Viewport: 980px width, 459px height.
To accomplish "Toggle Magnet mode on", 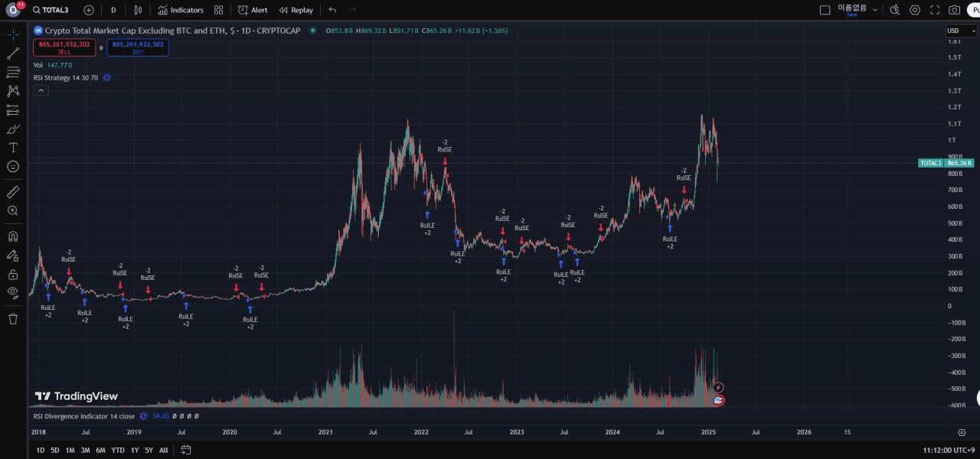I will [x=13, y=236].
